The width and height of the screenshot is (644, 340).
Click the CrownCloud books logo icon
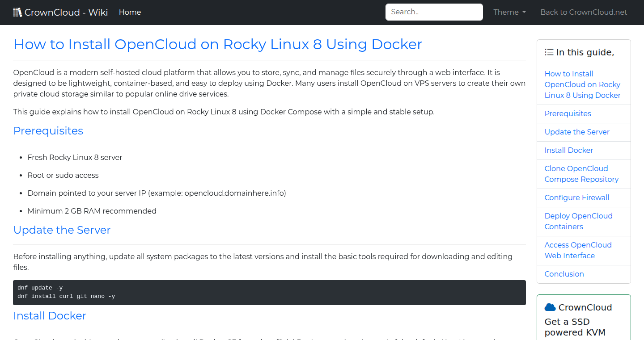pyautogui.click(x=17, y=12)
